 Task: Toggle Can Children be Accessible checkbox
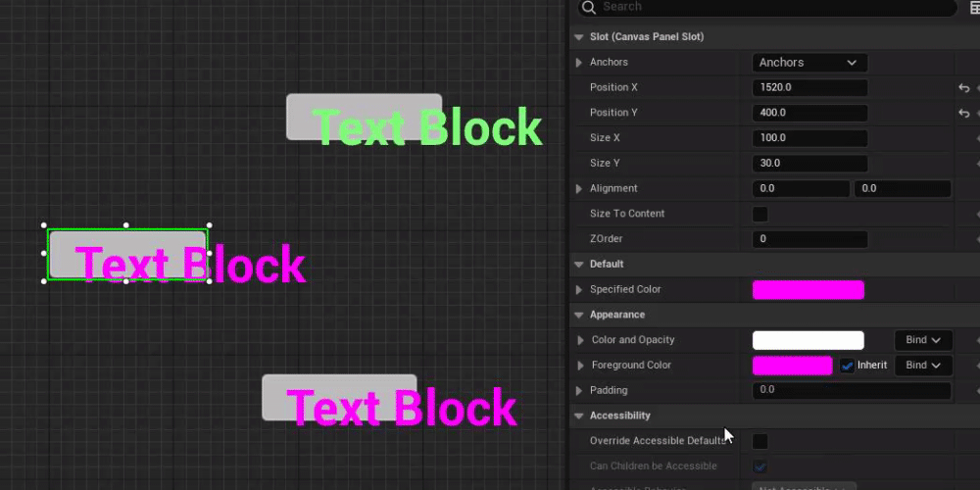click(x=760, y=466)
